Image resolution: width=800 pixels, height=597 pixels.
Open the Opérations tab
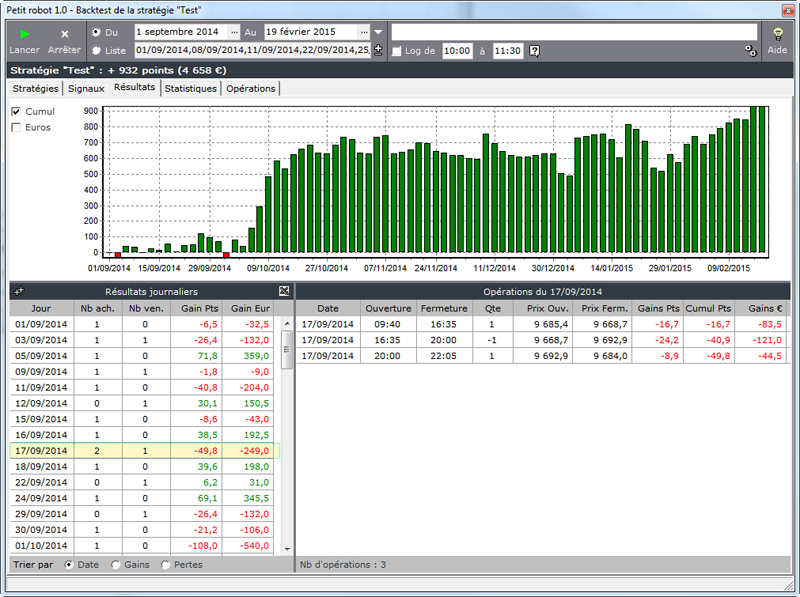250,88
